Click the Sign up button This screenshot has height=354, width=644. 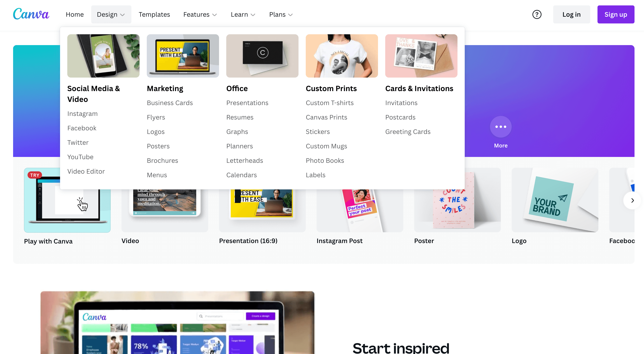pyautogui.click(x=616, y=14)
